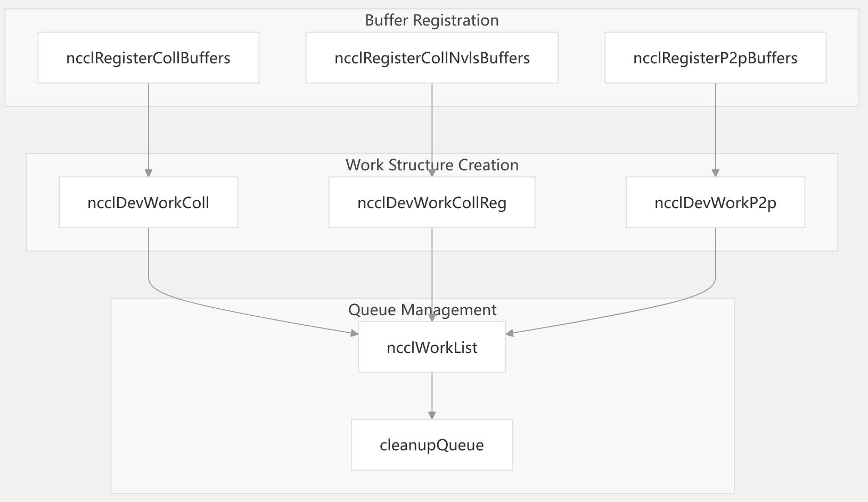Select the ncclRegisterCollNvlsBuffers box

432,57
